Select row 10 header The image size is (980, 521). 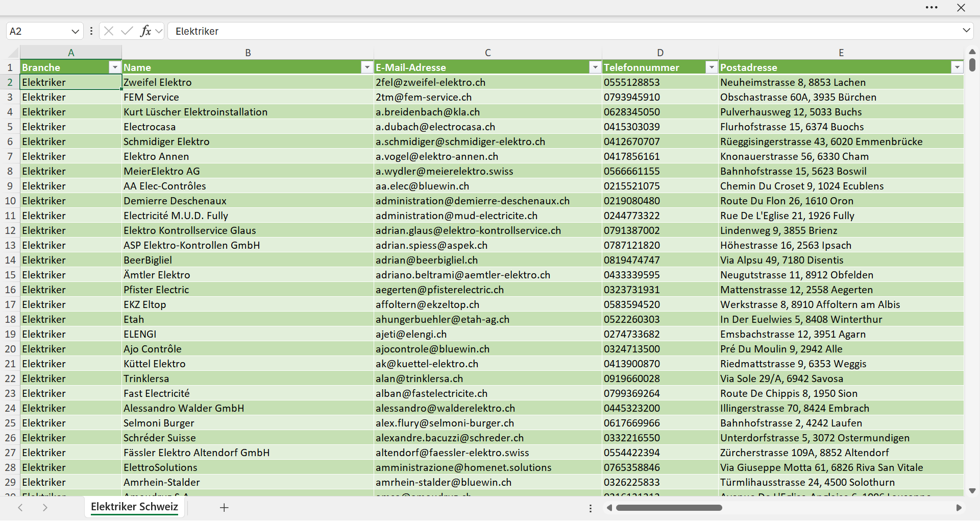click(x=10, y=201)
